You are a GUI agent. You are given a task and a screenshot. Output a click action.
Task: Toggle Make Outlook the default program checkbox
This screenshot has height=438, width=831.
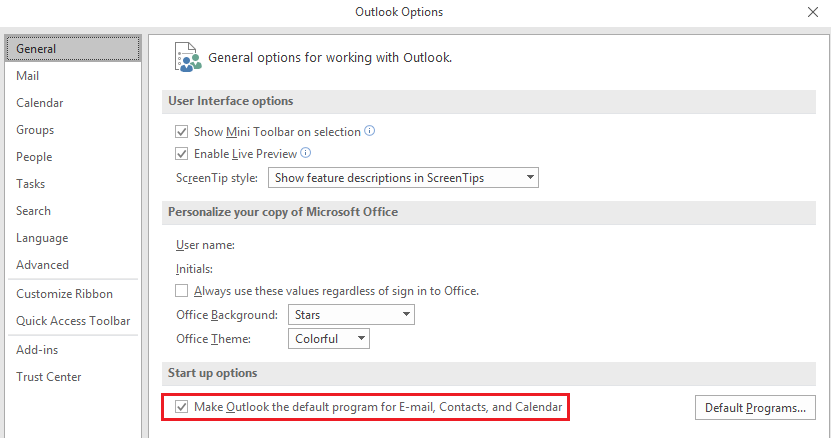pos(182,407)
